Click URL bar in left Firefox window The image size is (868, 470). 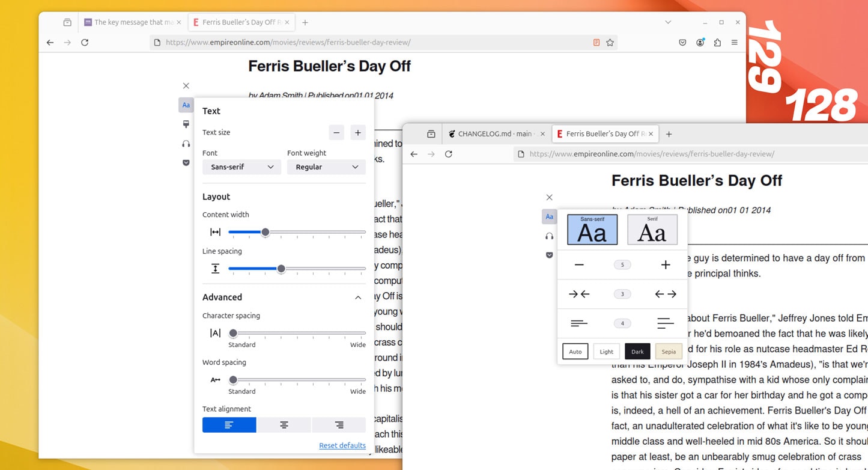[383, 43]
